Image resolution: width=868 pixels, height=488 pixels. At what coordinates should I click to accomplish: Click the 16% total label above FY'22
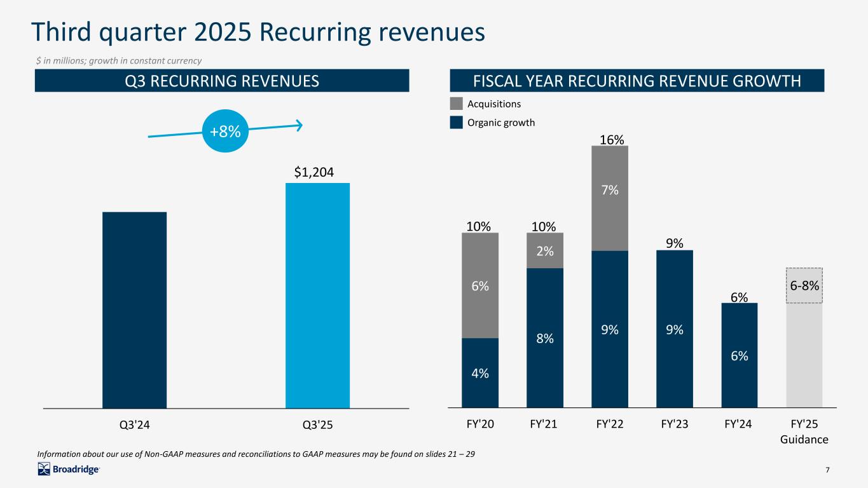click(610, 139)
